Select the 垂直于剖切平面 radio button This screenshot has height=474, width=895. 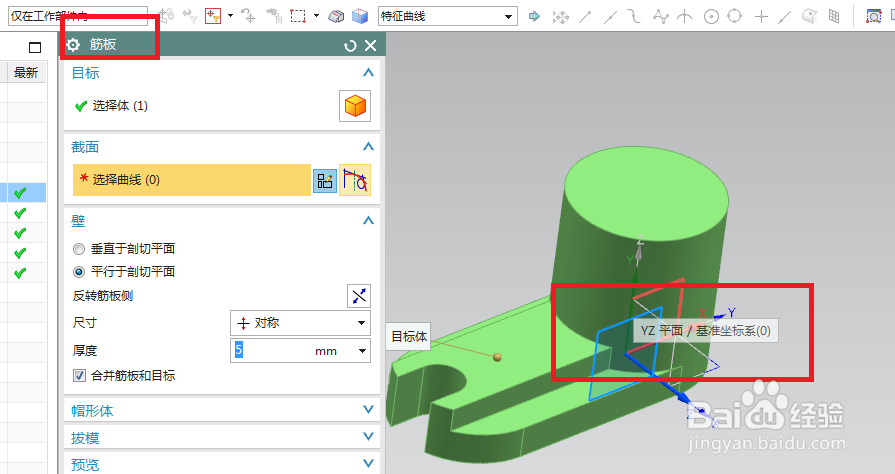pyautogui.click(x=79, y=249)
